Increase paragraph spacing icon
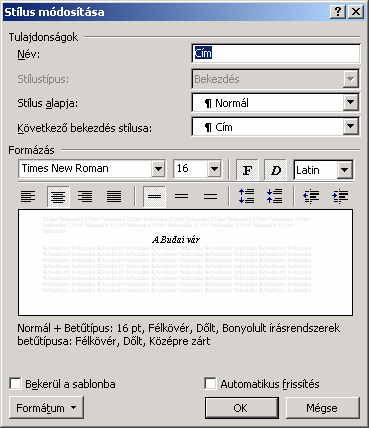The image size is (369, 428). click(247, 196)
